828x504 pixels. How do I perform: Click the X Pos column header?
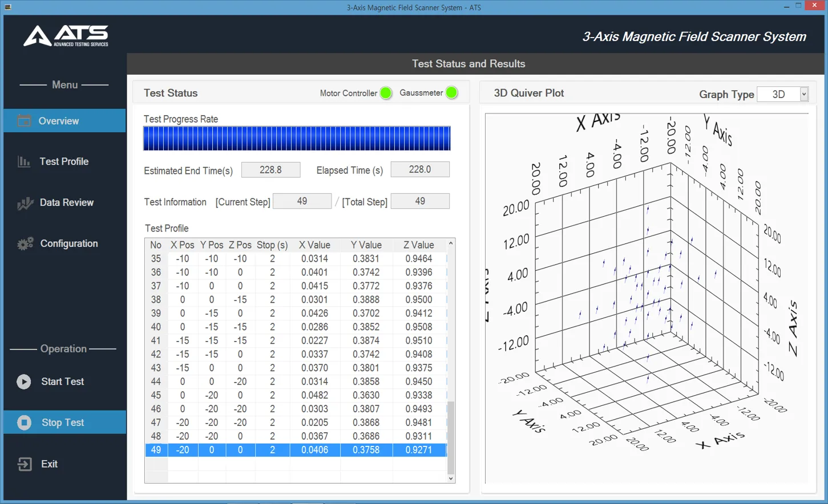point(183,245)
